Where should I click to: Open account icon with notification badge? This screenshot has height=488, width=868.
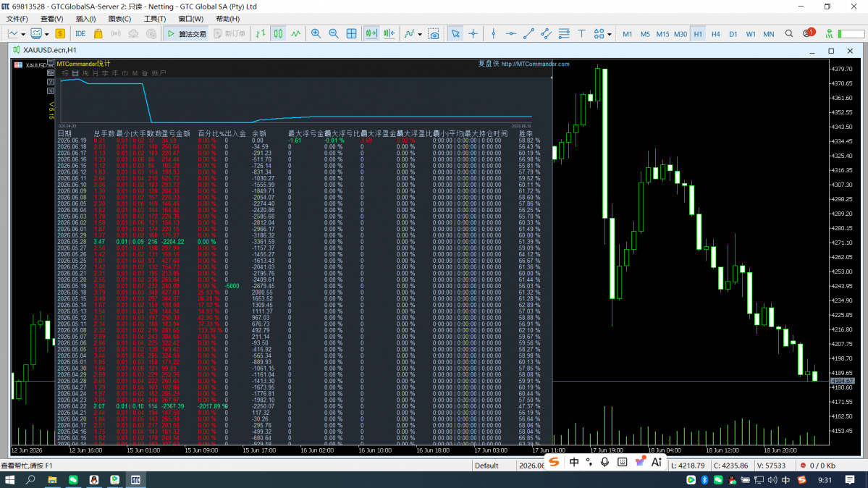click(808, 33)
